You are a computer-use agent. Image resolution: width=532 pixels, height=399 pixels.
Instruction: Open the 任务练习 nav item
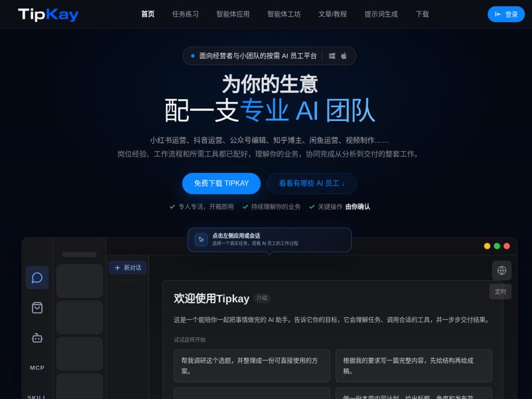click(x=186, y=14)
